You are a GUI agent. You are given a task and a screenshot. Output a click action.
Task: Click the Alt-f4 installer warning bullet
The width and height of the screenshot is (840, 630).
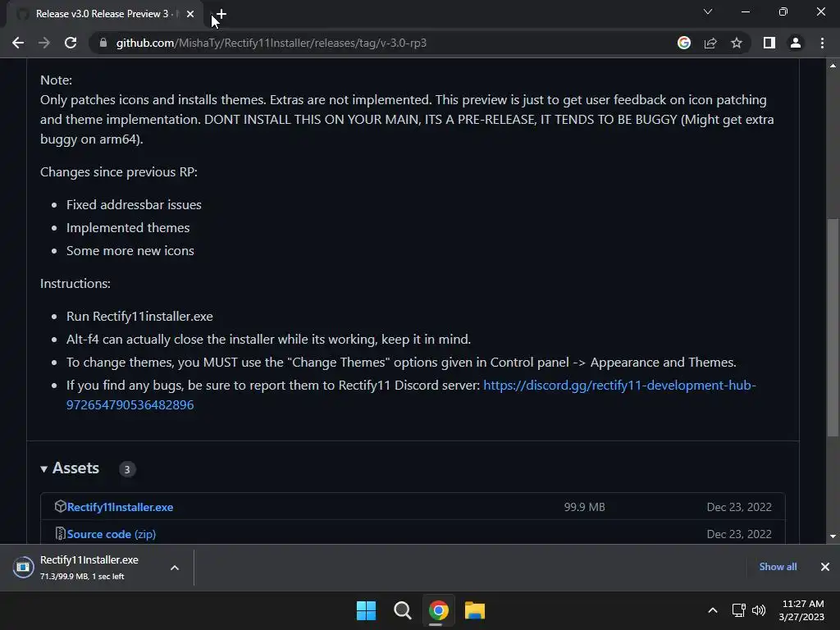point(268,339)
